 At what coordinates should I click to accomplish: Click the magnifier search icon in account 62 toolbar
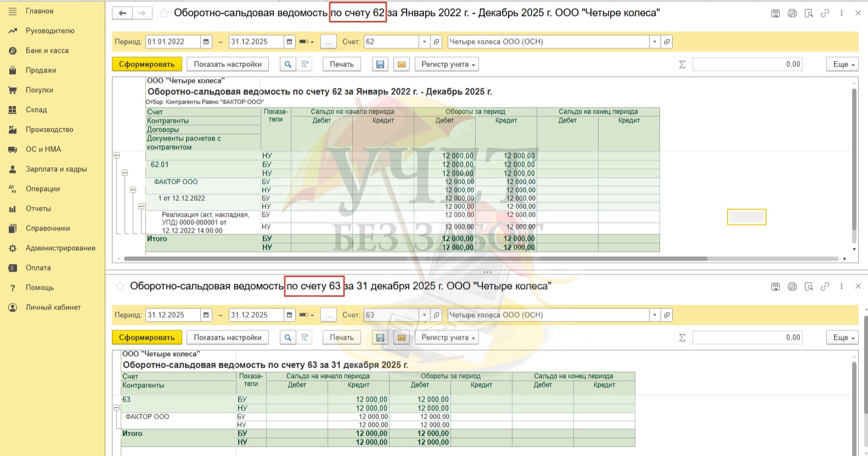[x=288, y=64]
